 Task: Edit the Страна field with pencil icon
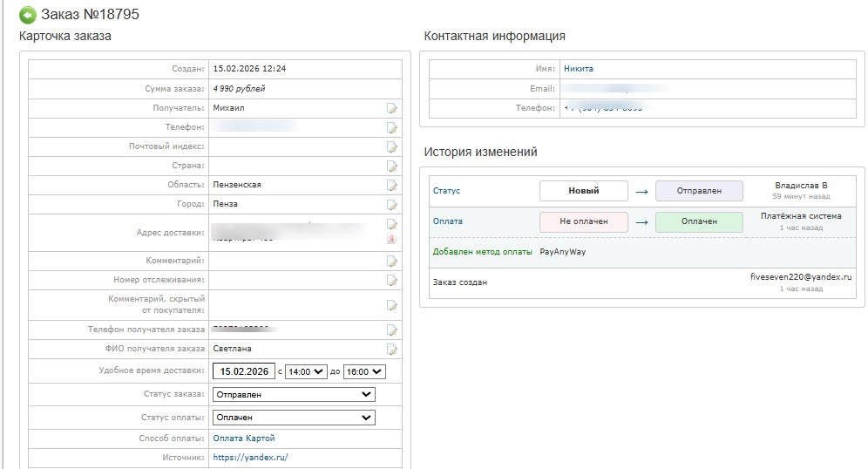tap(392, 166)
